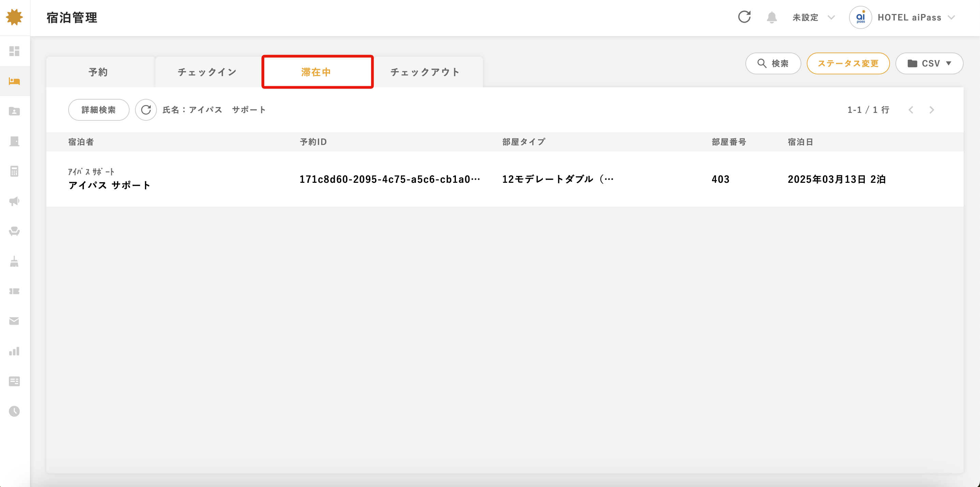Open the contact folder sidebar icon
The width and height of the screenshot is (980, 487).
pyautogui.click(x=14, y=111)
